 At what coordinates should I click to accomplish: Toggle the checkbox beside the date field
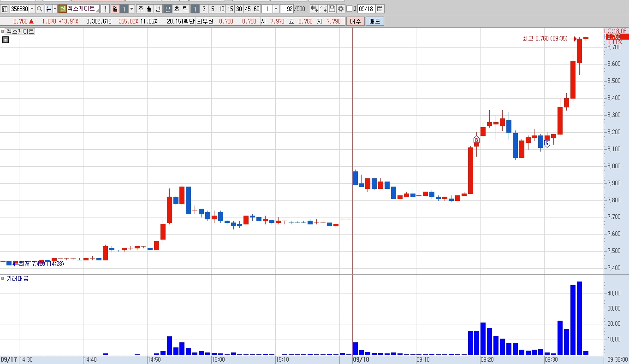click(349, 9)
